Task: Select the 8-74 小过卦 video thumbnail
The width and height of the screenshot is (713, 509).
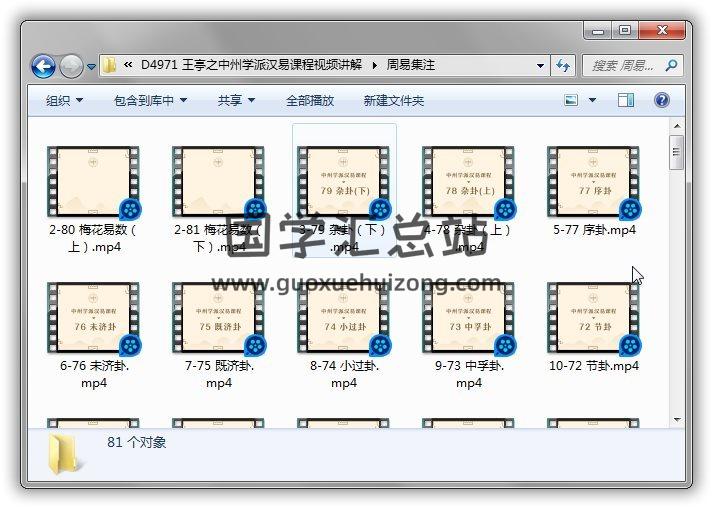Action: [x=344, y=318]
